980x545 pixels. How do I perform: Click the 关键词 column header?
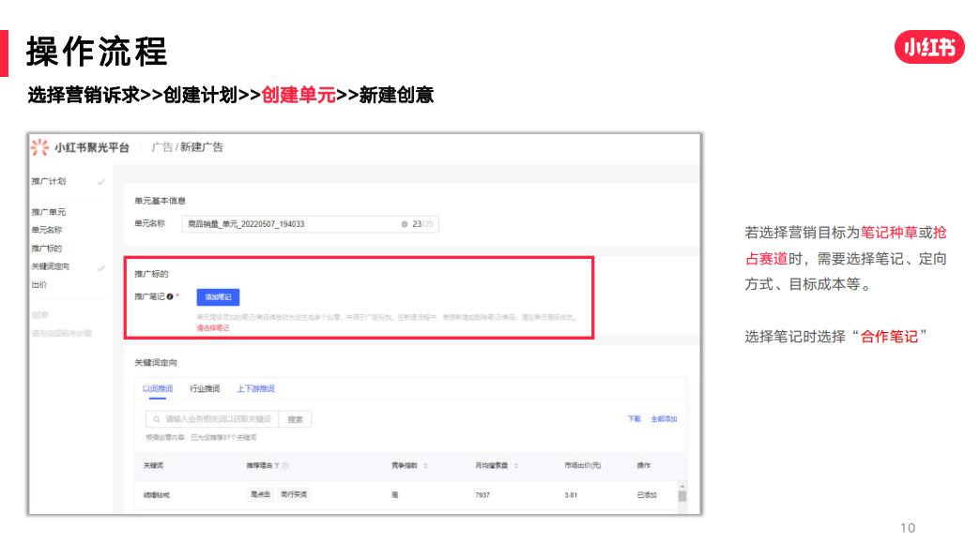pos(153,465)
